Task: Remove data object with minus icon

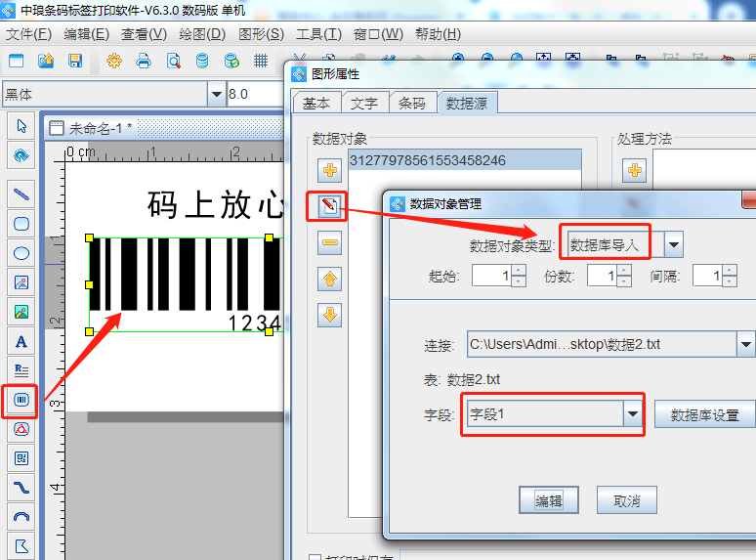Action: (330, 242)
